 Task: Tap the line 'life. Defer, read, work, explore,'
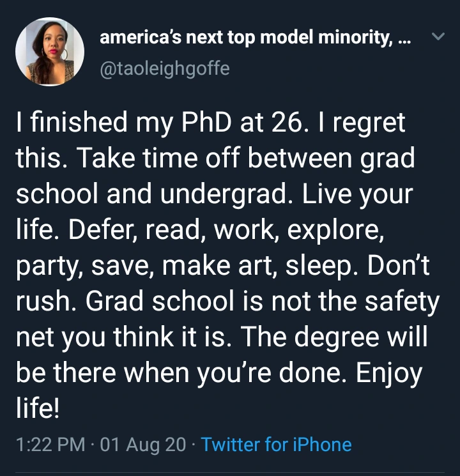click(x=200, y=230)
